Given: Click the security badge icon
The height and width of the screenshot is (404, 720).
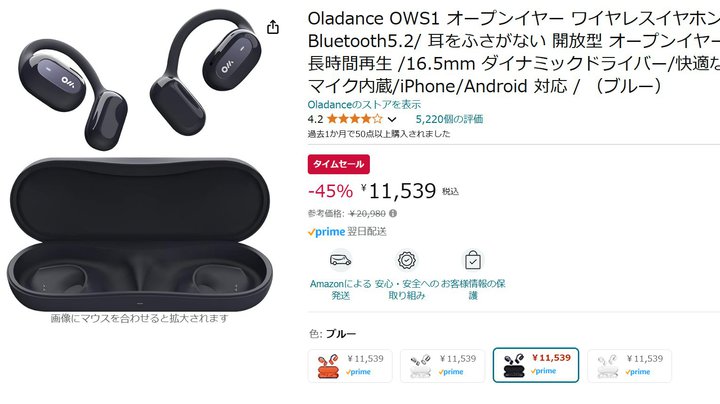Looking at the screenshot, I should [406, 260].
